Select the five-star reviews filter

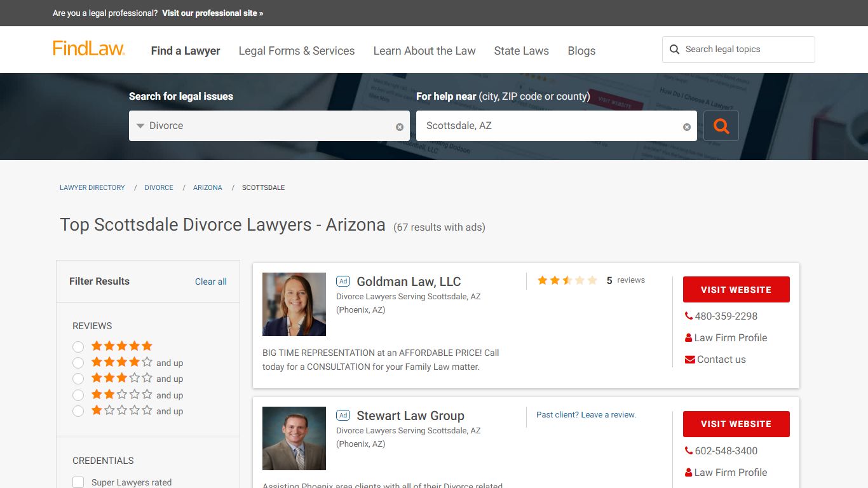coord(78,347)
